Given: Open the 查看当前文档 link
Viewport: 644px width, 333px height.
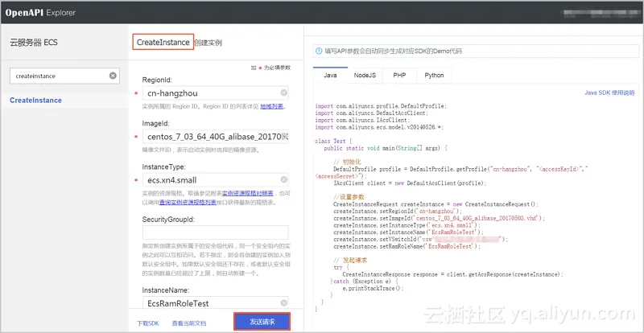Looking at the screenshot, I should click(x=189, y=323).
